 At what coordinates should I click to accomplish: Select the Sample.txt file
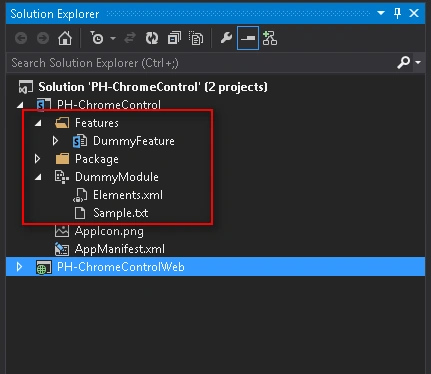click(x=120, y=213)
